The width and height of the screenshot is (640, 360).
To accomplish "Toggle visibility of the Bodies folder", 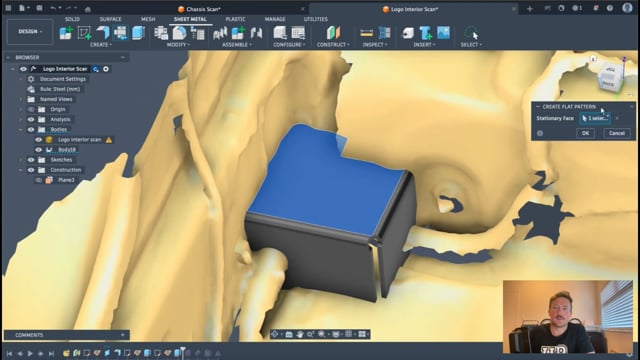I will 31,130.
